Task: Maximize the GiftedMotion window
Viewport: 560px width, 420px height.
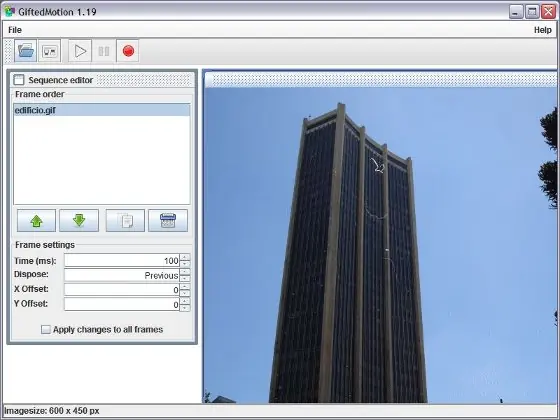Action: point(532,12)
